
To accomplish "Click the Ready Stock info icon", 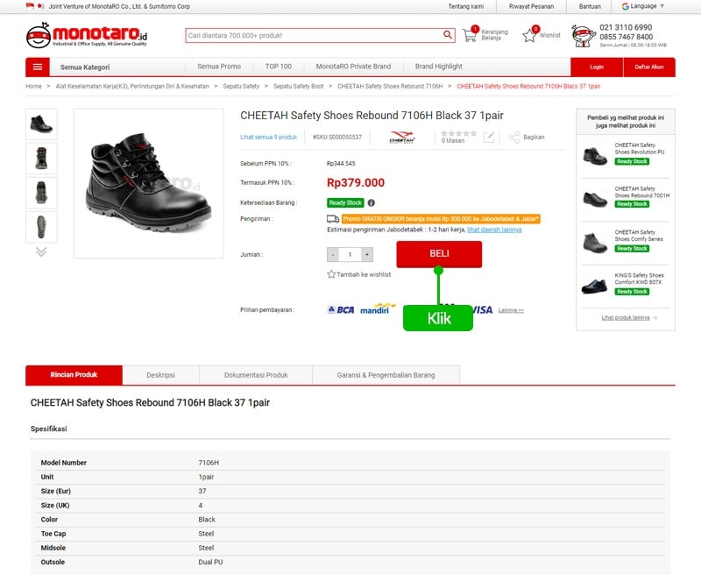I will (372, 202).
